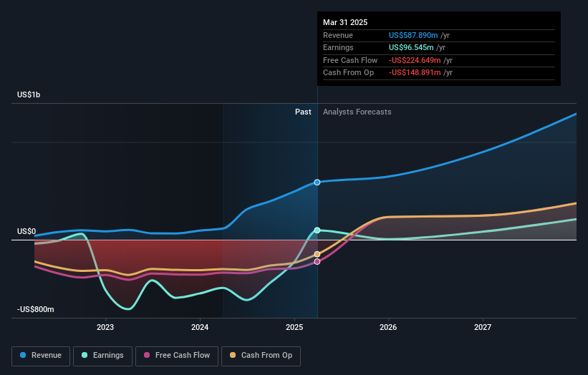Click the 2023 x-axis label
Viewport: 588px width, 375px height.
105,327
